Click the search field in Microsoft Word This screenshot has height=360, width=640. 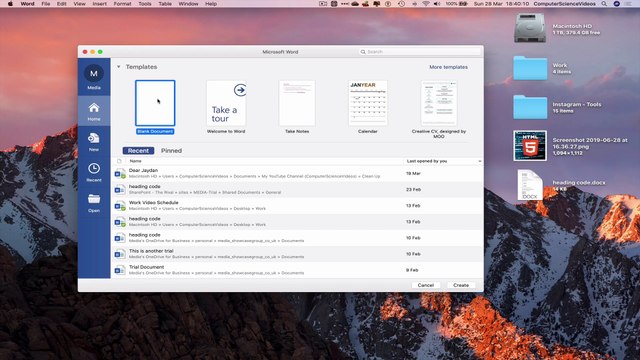420,52
